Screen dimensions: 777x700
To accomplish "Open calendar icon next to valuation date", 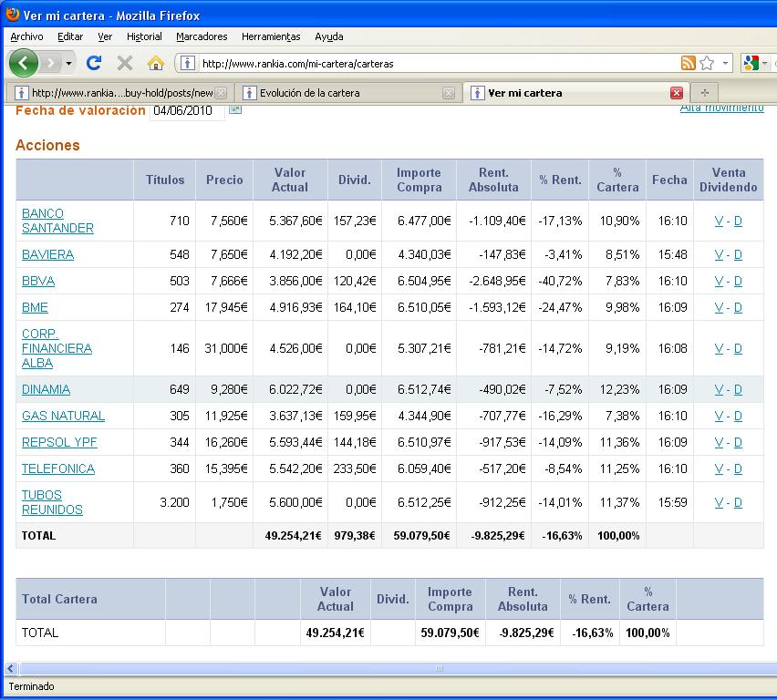I will [x=235, y=109].
